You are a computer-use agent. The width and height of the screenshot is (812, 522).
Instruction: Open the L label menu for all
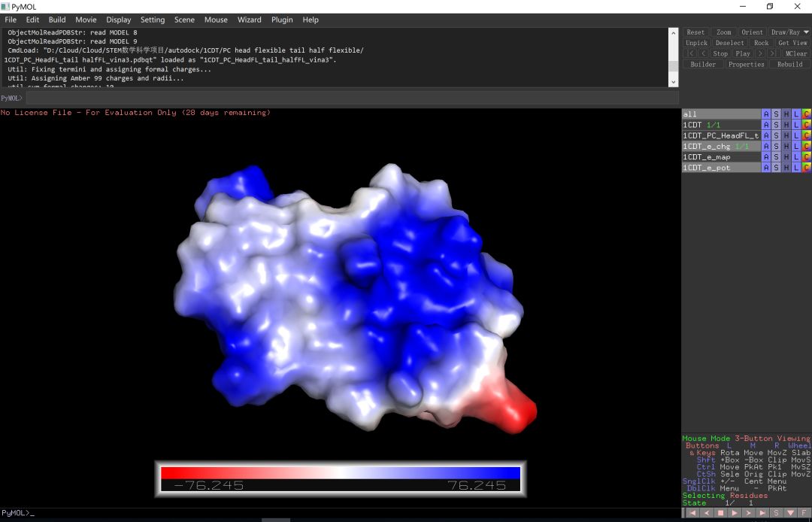[x=796, y=114]
